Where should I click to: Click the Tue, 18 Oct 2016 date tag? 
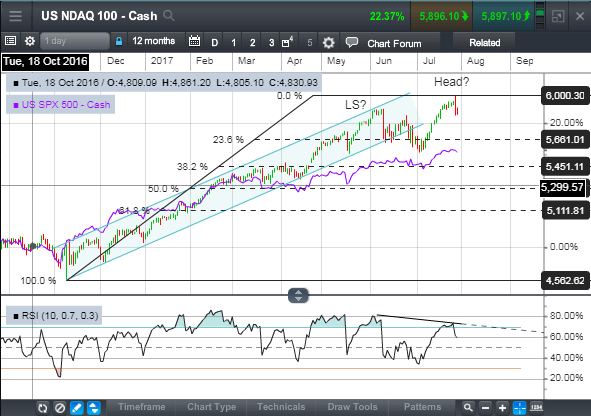46,61
